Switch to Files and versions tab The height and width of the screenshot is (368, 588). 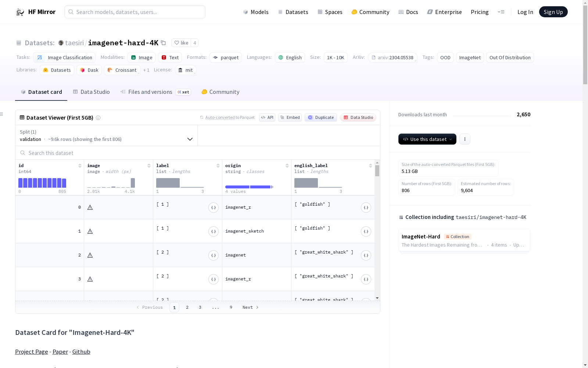pos(155,92)
